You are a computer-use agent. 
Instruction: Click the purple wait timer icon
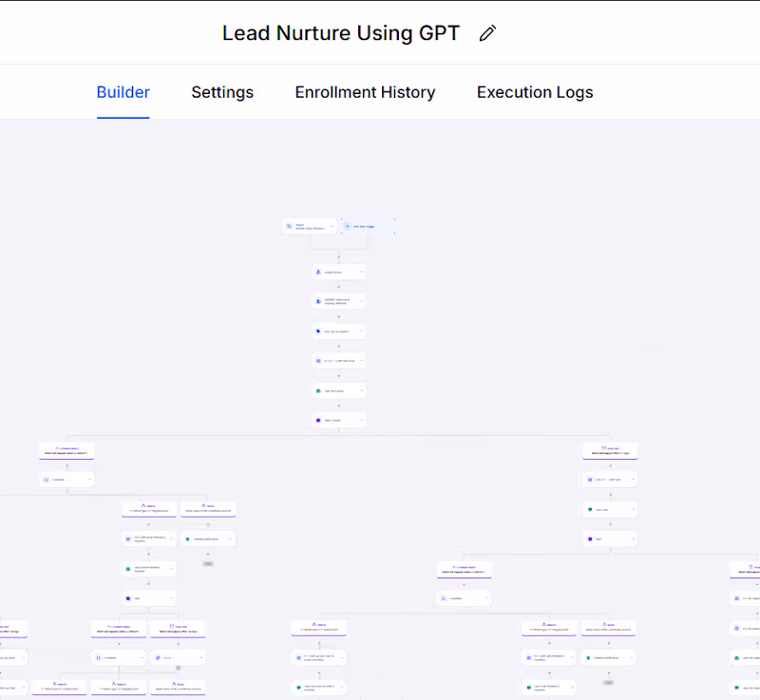[x=317, y=420]
